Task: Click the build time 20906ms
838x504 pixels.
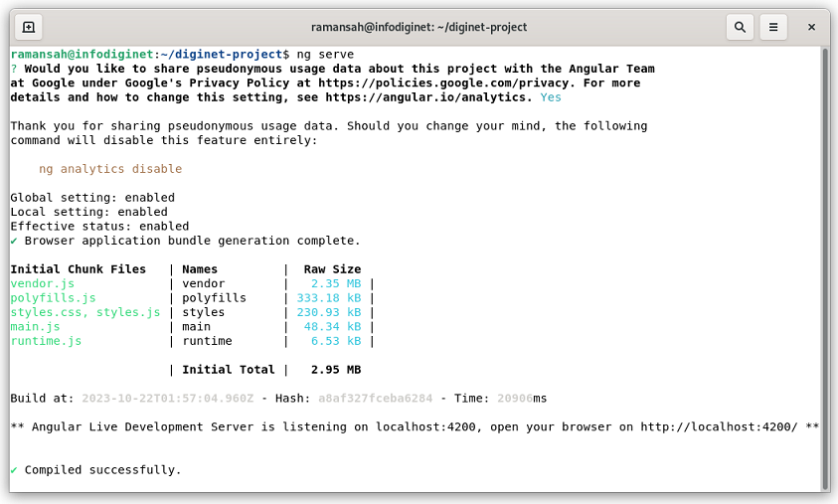Action: coord(522,399)
